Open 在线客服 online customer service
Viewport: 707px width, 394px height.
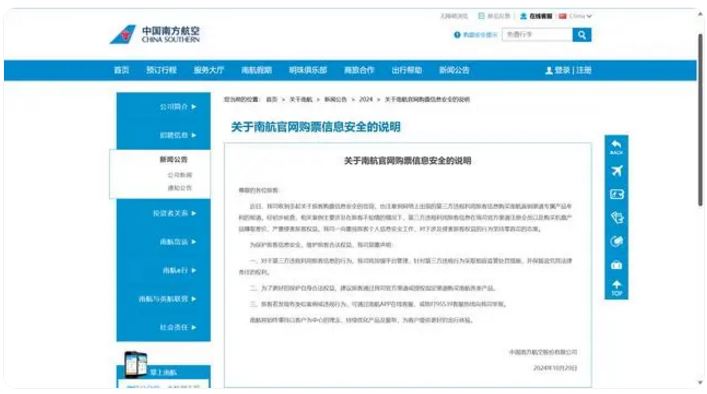point(536,16)
